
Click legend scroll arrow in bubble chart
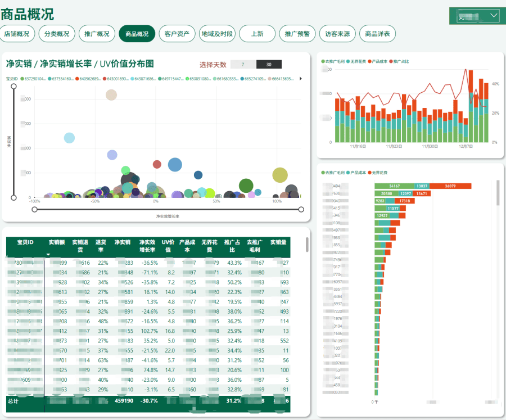click(301, 79)
